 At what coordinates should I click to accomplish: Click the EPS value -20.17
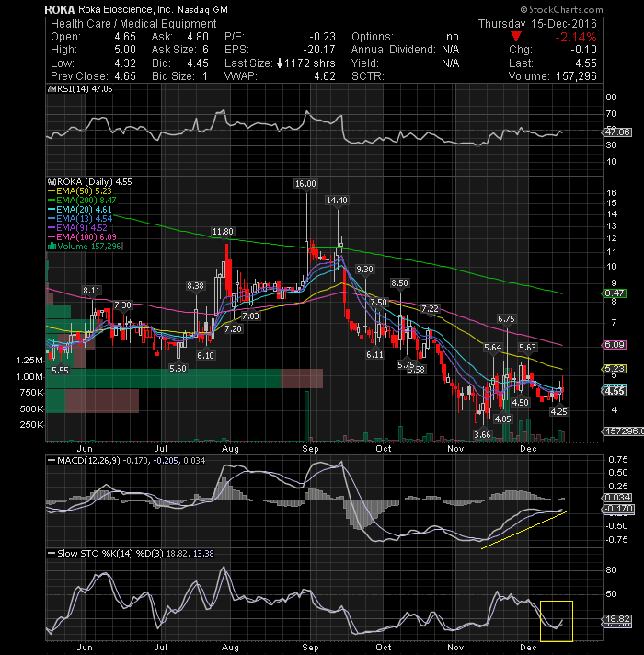[x=318, y=50]
